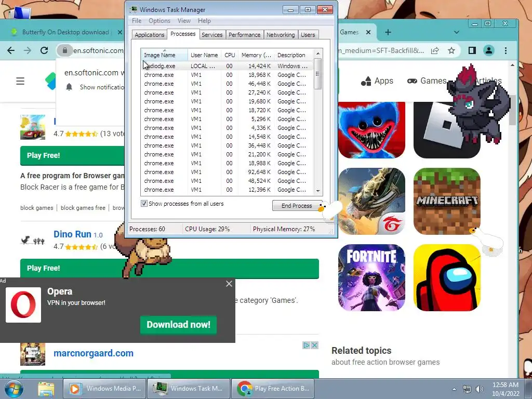Open Softonic hamburger menu
The height and width of the screenshot is (399, 532).
point(20,81)
